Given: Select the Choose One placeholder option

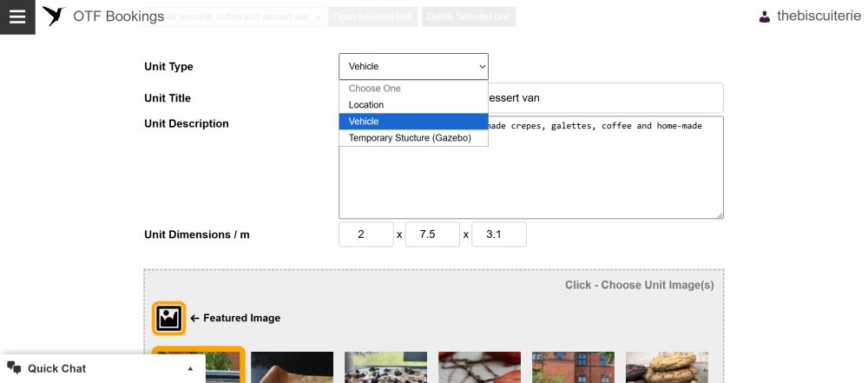Looking at the screenshot, I should 413,88.
